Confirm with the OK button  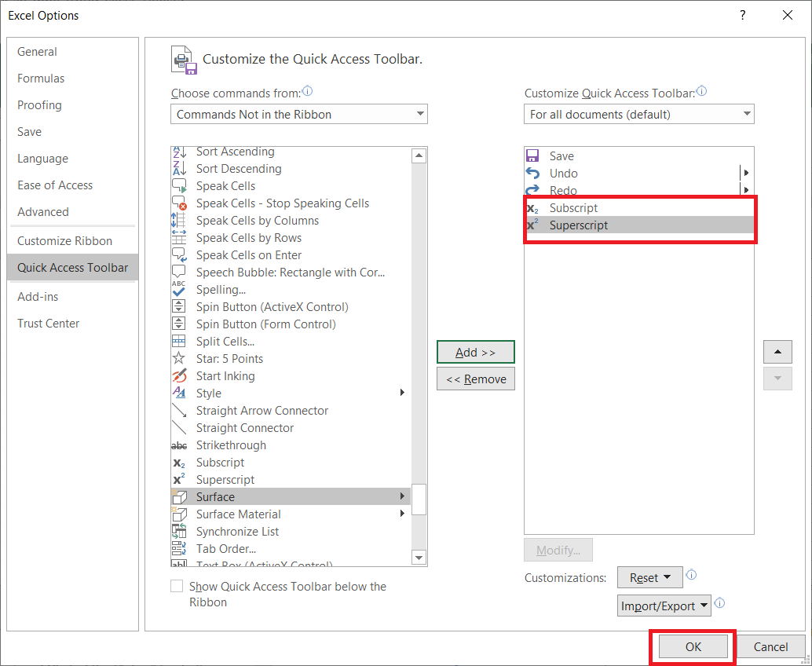click(x=693, y=646)
